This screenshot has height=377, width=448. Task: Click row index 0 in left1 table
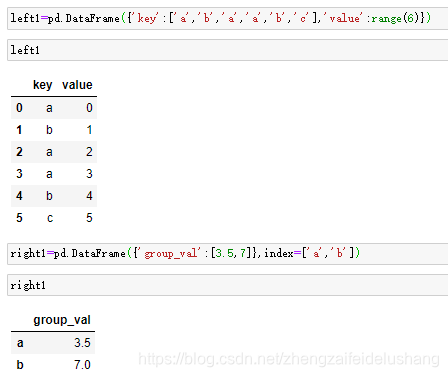pos(19,108)
